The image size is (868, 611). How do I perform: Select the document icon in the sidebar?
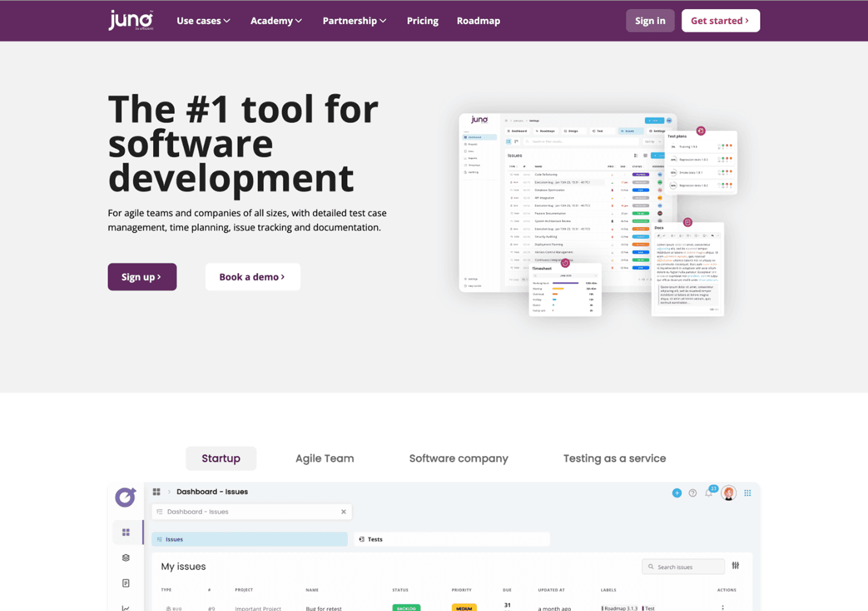point(126,583)
